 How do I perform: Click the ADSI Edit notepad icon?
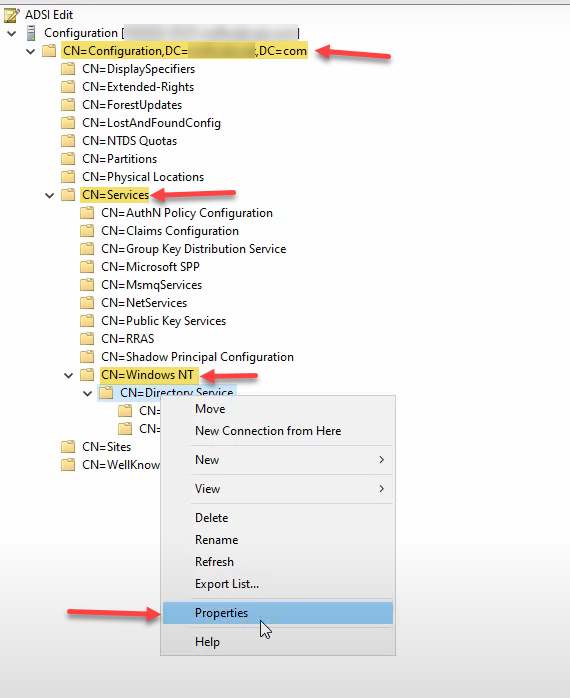tap(12, 15)
